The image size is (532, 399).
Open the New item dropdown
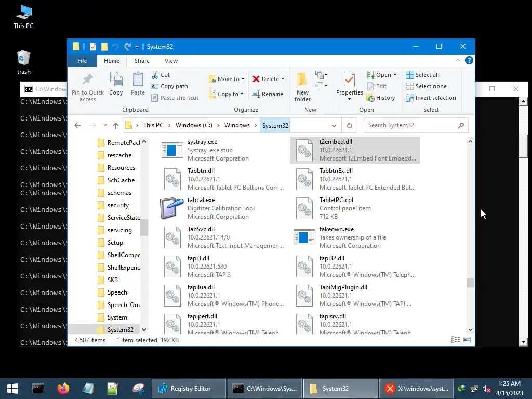[x=321, y=75]
